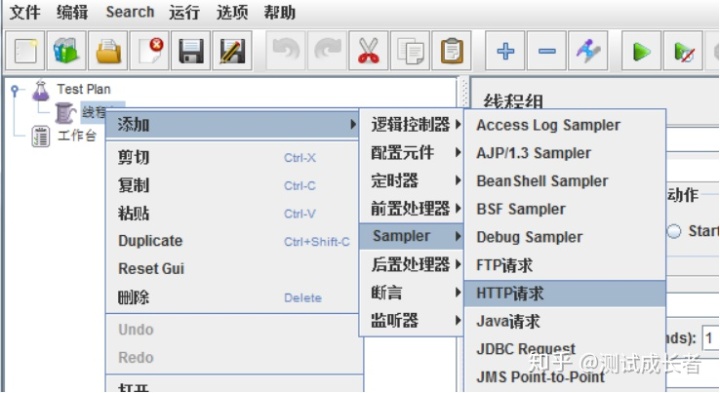Choose Reset Gui from context menu
Image resolution: width=720 pixels, height=393 pixels.
232,269
